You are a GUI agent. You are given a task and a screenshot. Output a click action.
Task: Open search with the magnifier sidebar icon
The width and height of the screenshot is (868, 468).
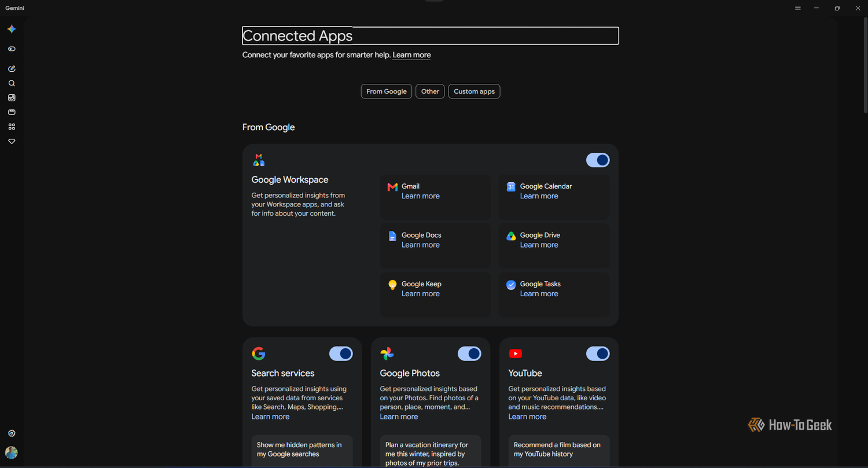click(x=12, y=83)
